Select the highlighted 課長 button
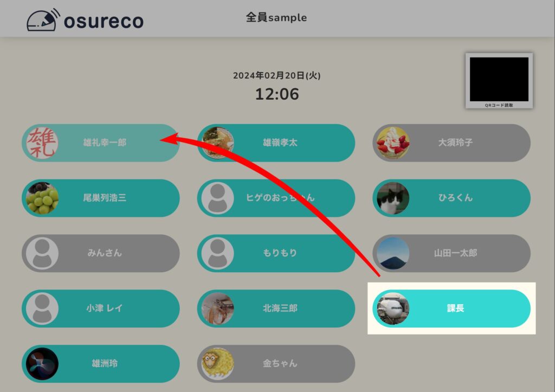The width and height of the screenshot is (555, 392). pyautogui.click(x=451, y=309)
